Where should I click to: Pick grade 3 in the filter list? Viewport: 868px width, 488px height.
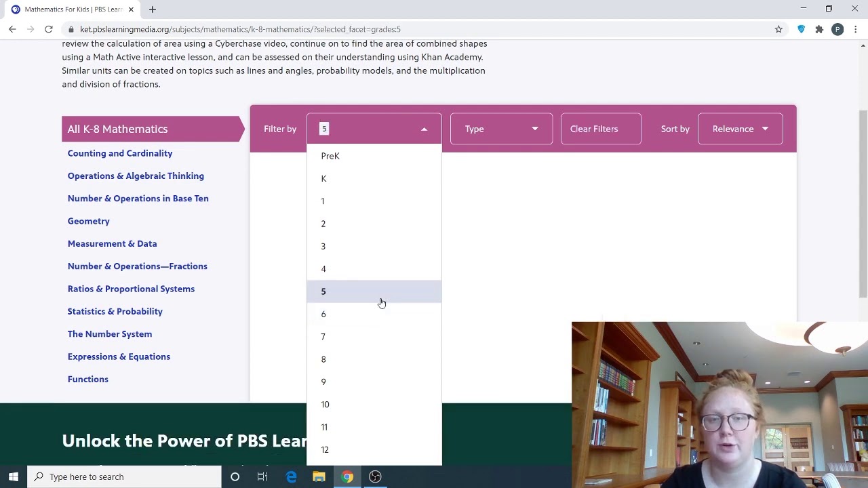pyautogui.click(x=374, y=246)
